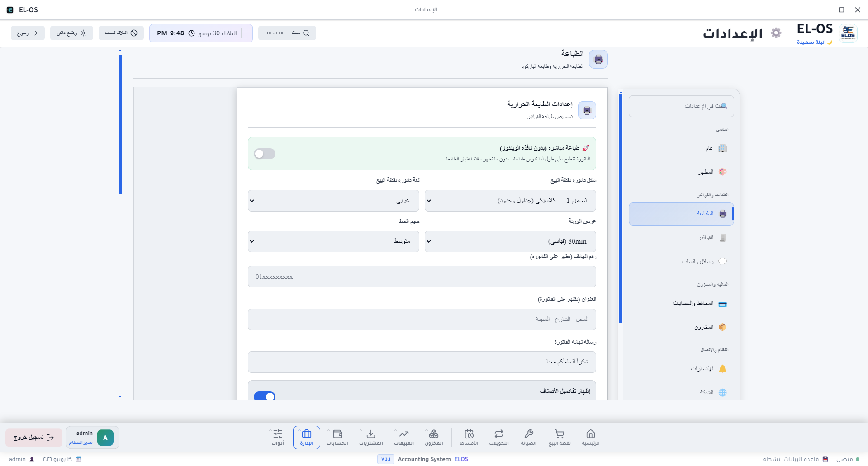
Task: Click the رقم الهاتف phone number field
Action: click(x=422, y=277)
